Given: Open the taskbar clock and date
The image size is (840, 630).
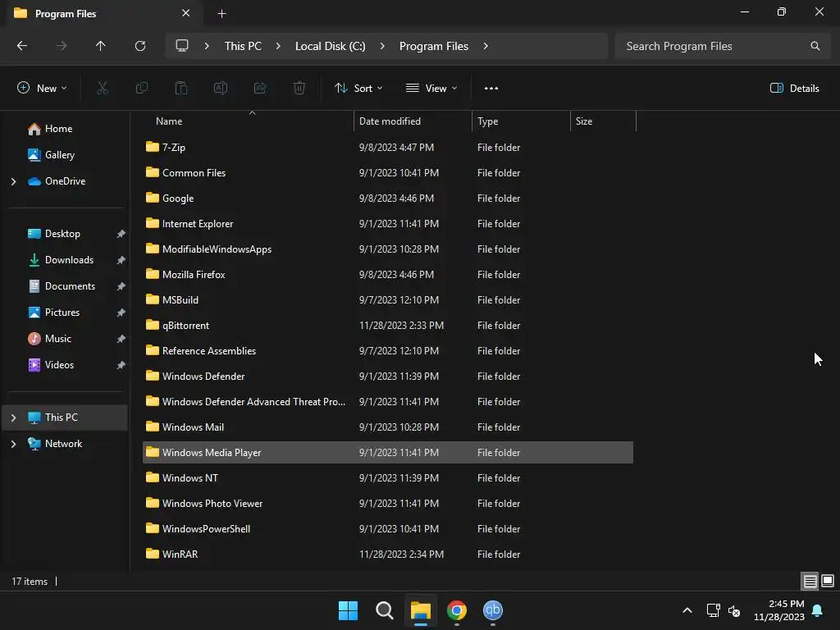Looking at the screenshot, I should click(779, 610).
